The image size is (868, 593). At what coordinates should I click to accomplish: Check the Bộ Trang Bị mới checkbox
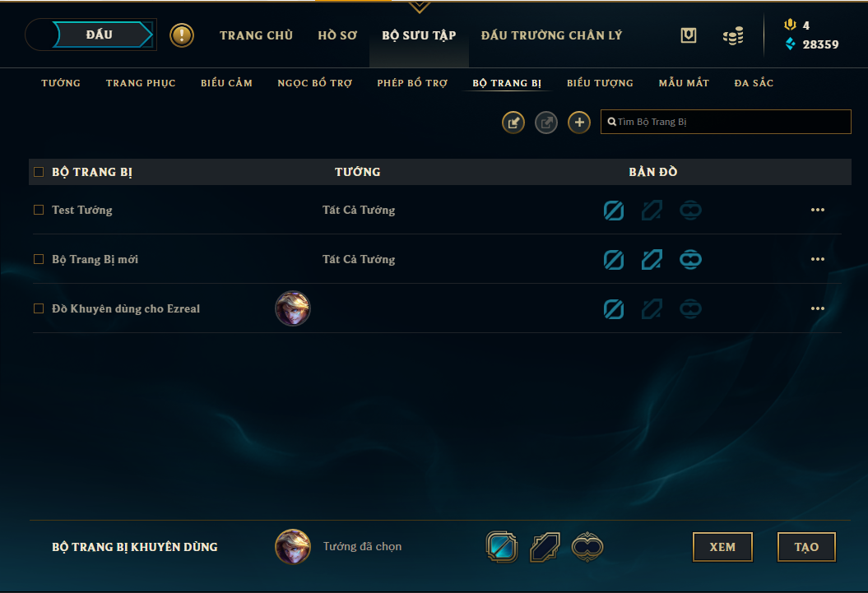point(39,259)
